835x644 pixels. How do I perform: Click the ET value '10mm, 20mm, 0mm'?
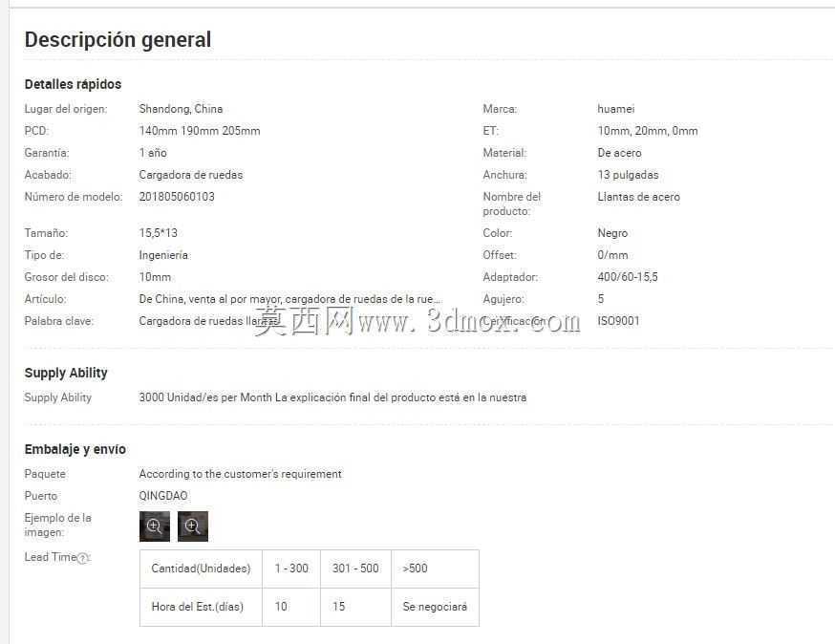(647, 131)
